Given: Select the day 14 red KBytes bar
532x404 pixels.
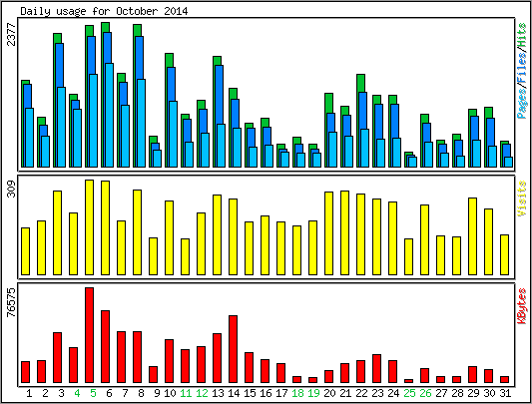Looking at the screenshot, I should click(x=234, y=349).
